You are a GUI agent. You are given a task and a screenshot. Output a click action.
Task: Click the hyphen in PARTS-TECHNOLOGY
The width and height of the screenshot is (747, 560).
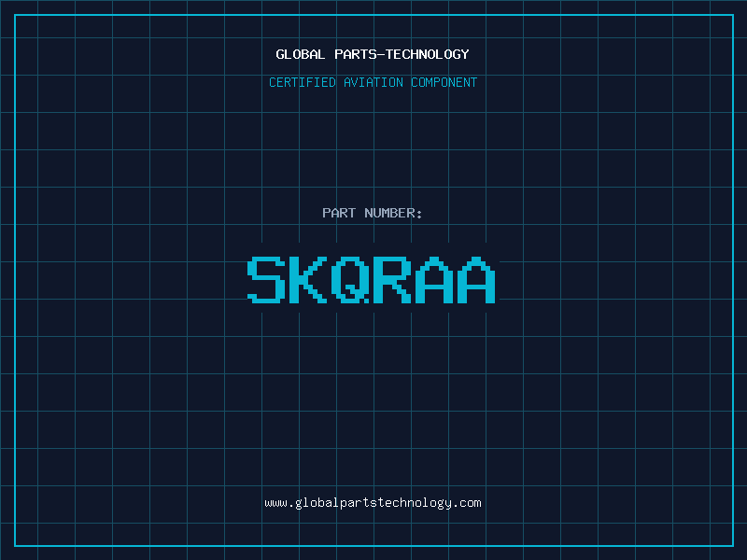pos(382,55)
